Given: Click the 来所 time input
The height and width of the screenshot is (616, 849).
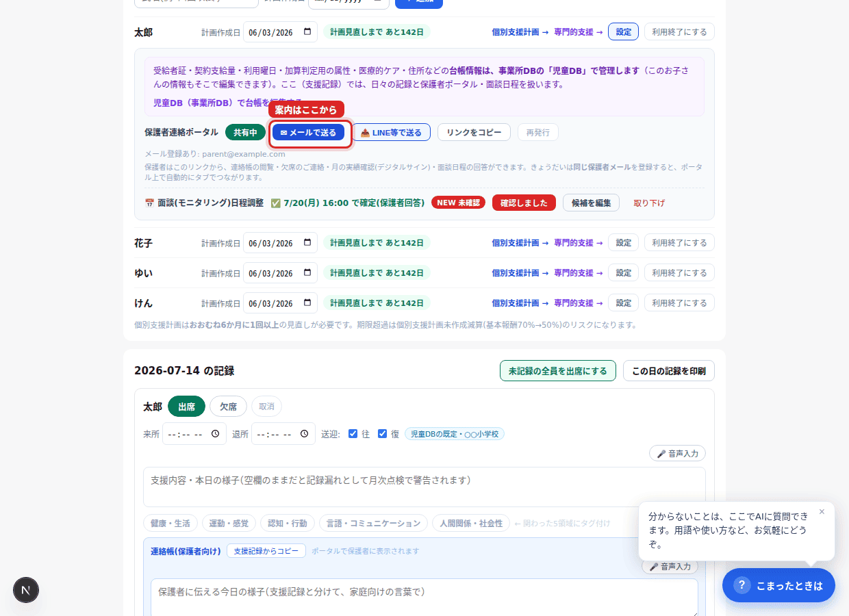Looking at the screenshot, I should tap(194, 434).
